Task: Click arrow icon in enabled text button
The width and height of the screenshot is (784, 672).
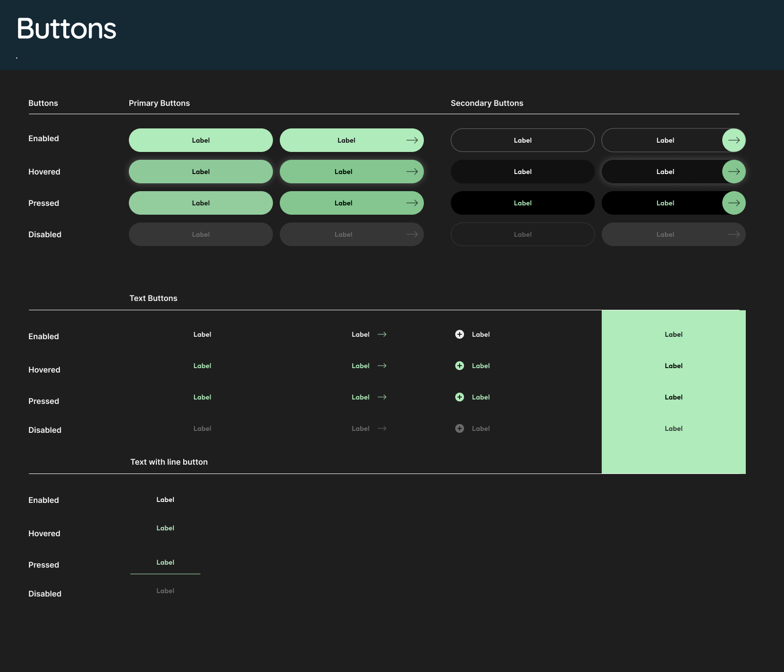Action: pos(382,334)
